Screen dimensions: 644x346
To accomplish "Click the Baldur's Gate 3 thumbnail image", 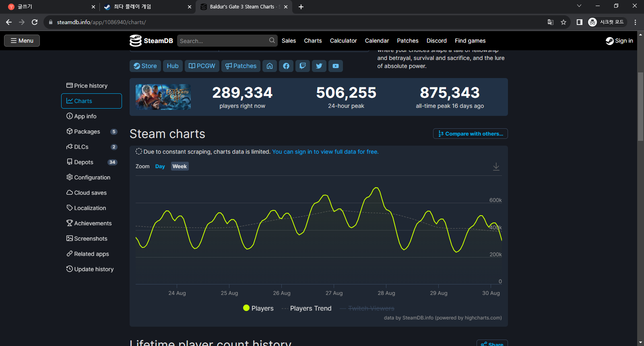I will [x=163, y=97].
